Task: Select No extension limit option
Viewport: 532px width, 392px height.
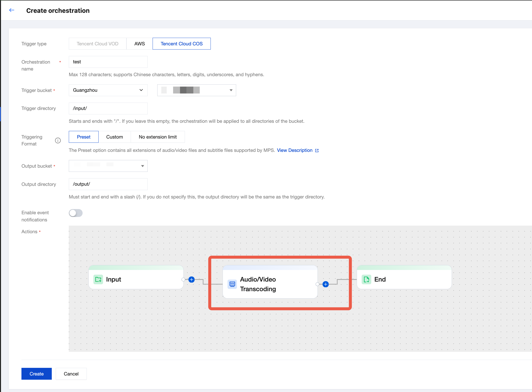Action: [x=158, y=137]
